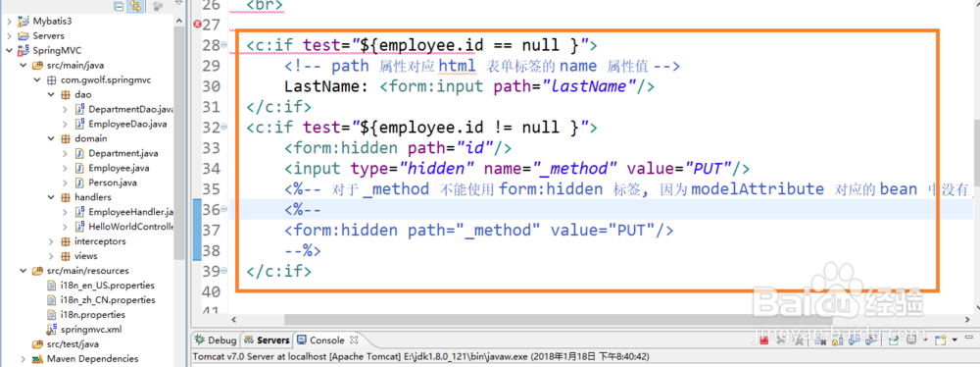Click editor horizontal scrollbar right arrow
Viewport: 980px width, 367px height.
click(967, 320)
